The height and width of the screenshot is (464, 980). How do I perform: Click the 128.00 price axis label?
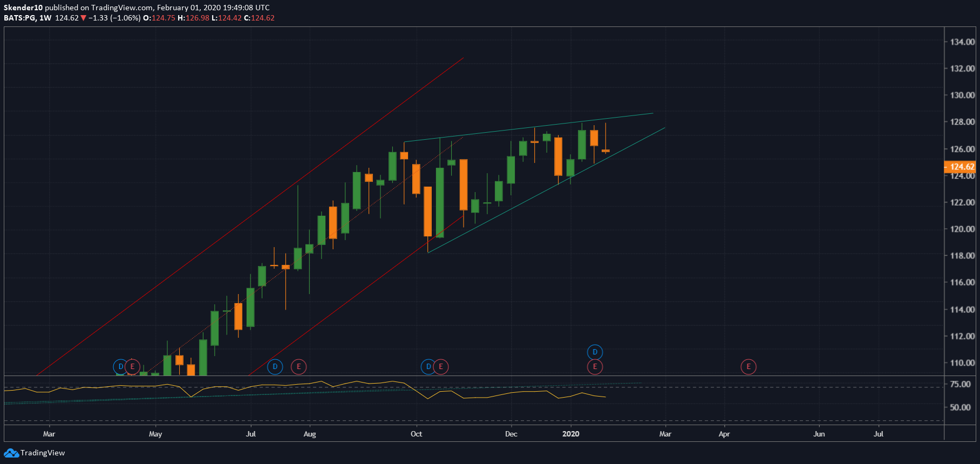[x=963, y=122]
